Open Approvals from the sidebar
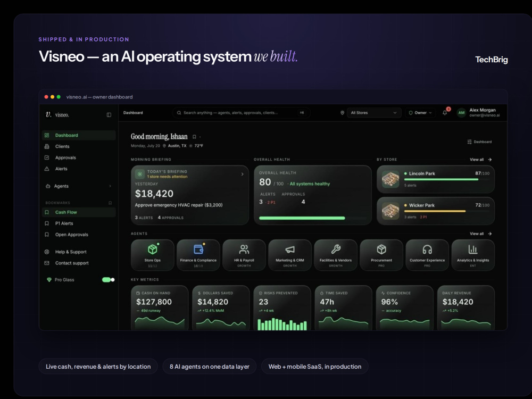 click(x=79, y=157)
